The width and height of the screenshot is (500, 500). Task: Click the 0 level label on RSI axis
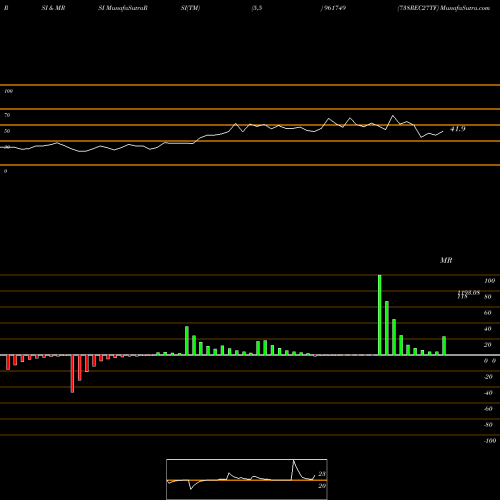click(x=5, y=171)
